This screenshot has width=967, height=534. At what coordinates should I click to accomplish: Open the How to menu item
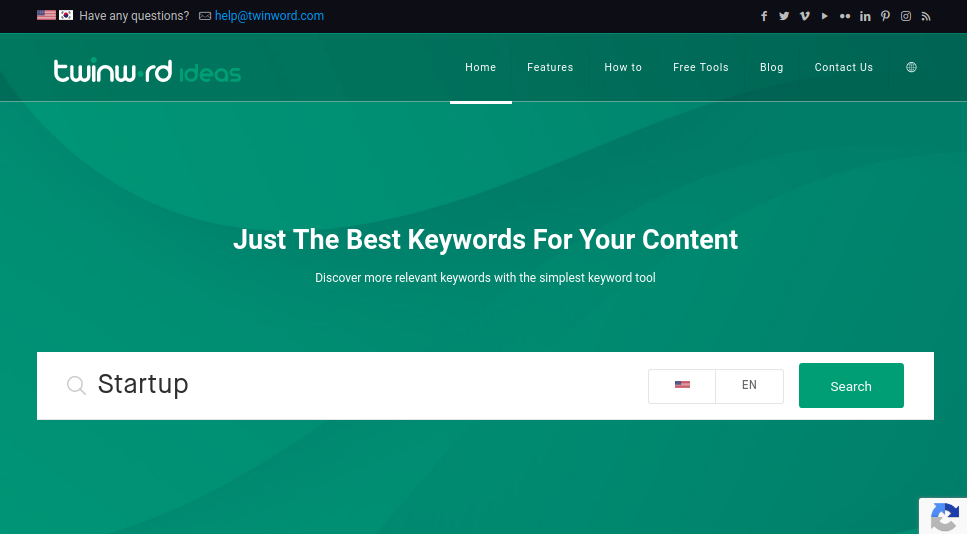tap(623, 67)
